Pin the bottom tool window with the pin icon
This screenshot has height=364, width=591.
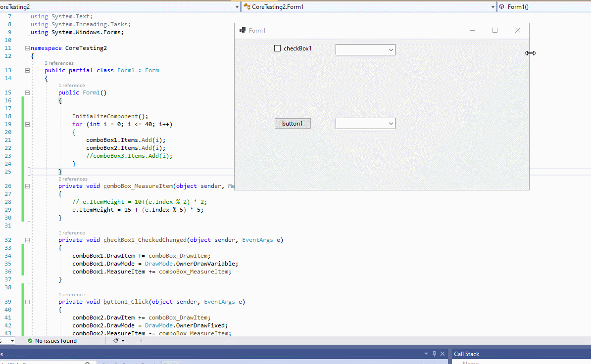[x=434, y=354]
